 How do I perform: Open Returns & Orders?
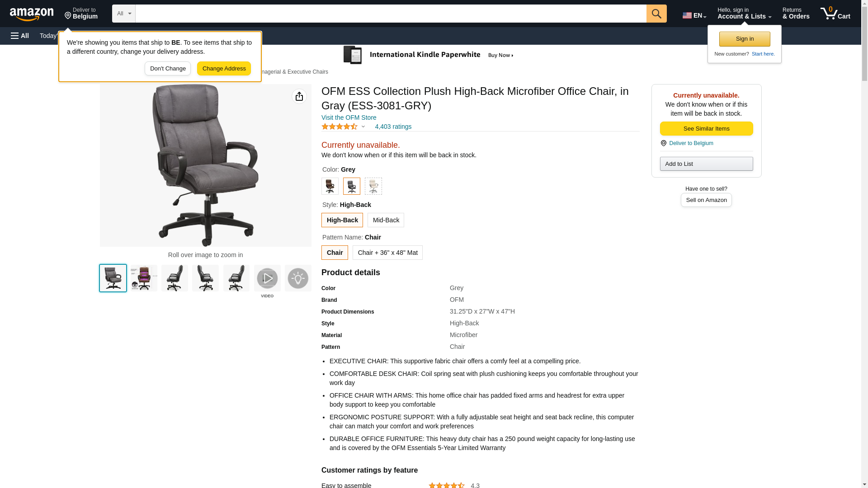(x=796, y=13)
